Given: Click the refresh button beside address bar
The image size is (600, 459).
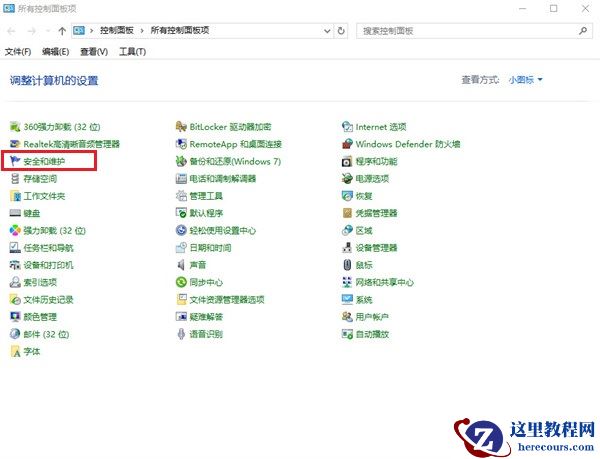Looking at the screenshot, I should pos(341,31).
